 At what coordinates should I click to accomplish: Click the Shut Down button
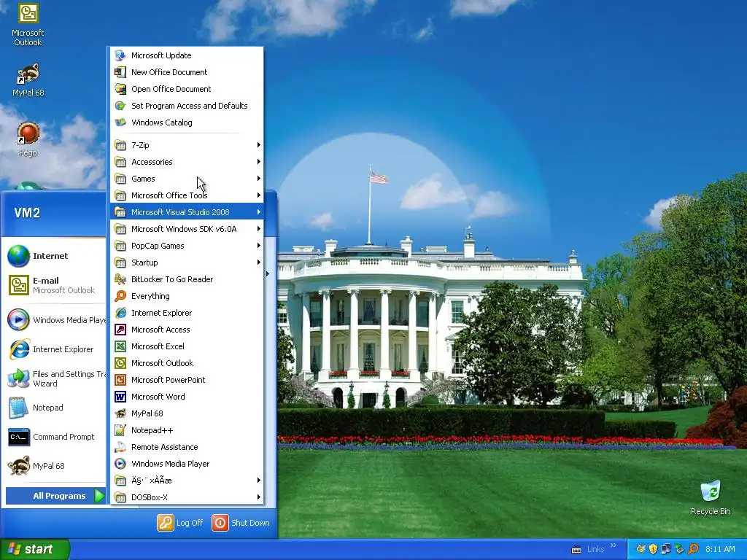click(241, 523)
